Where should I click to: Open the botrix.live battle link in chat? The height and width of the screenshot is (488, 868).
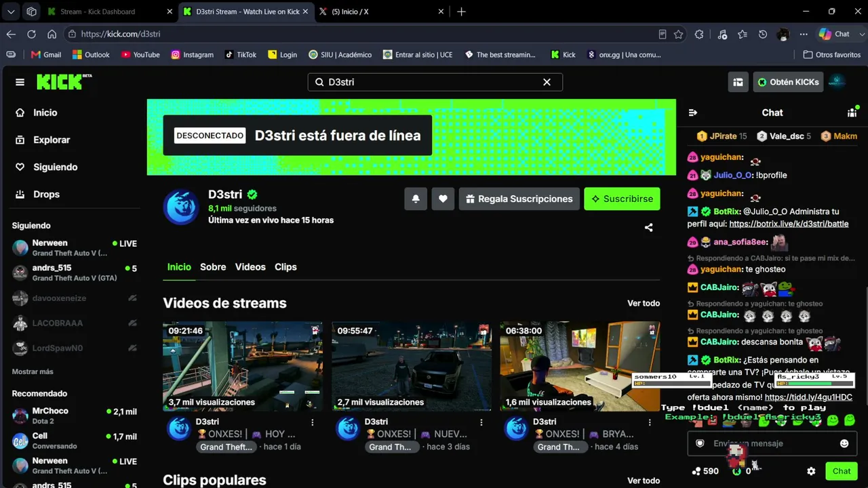pyautogui.click(x=789, y=224)
